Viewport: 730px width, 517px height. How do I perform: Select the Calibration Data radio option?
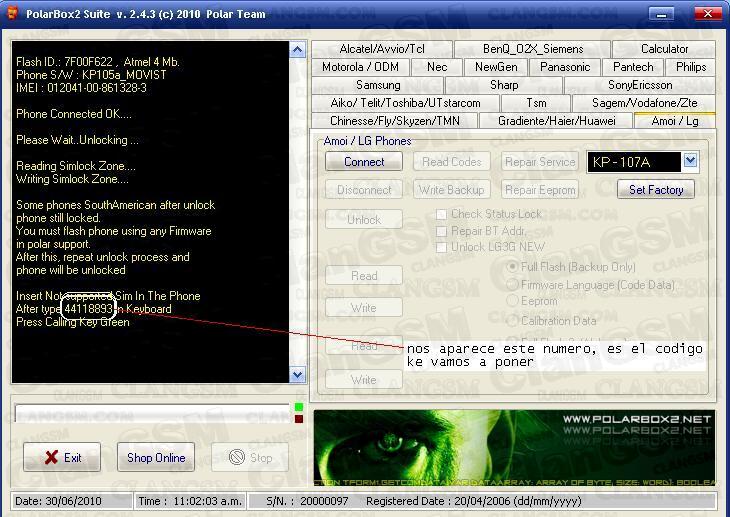pyautogui.click(x=513, y=320)
